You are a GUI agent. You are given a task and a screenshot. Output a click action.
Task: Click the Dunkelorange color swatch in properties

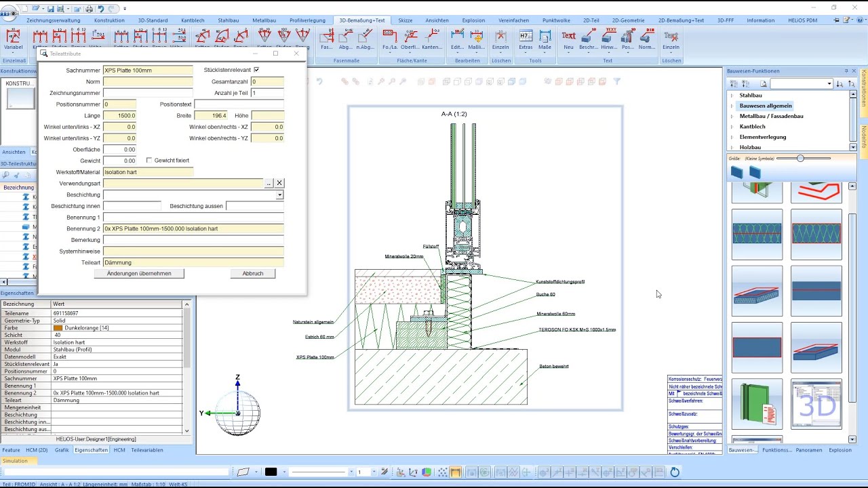point(58,328)
